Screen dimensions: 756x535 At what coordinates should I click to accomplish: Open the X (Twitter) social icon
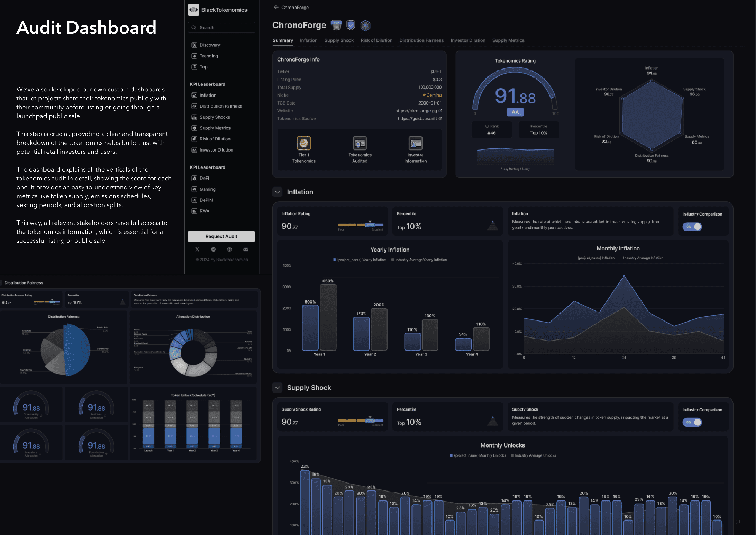[x=197, y=250]
